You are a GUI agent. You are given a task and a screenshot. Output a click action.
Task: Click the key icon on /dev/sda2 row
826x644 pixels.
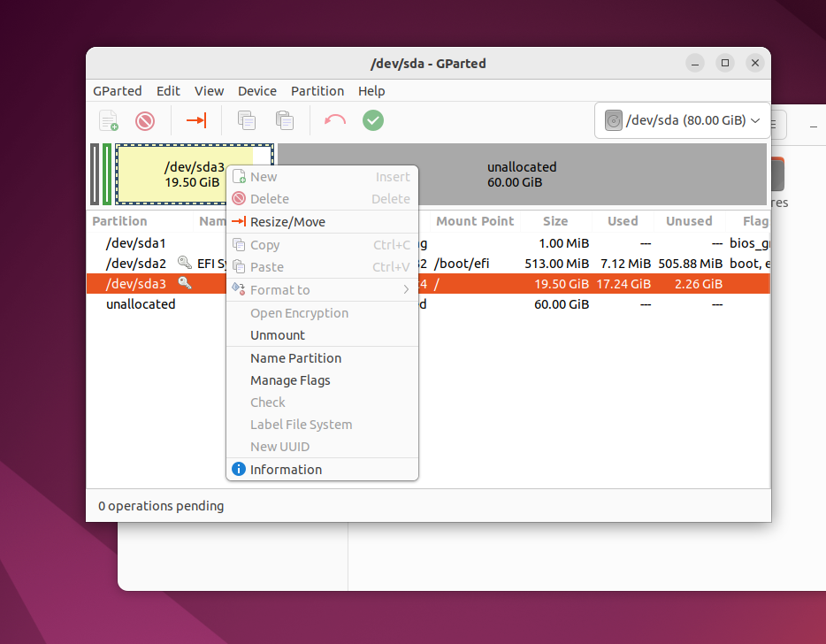(184, 262)
